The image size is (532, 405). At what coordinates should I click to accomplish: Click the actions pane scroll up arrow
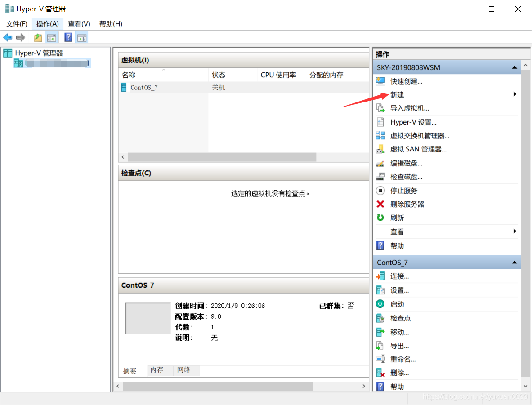tap(525, 65)
